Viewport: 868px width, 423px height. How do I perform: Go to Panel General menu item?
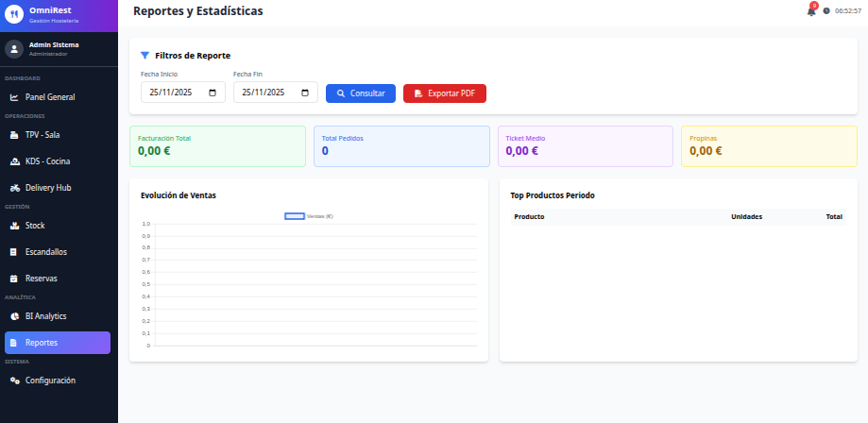[x=57, y=97]
